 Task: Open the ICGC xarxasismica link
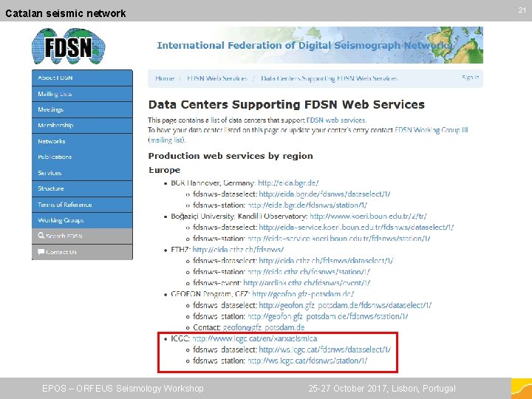click(254, 338)
